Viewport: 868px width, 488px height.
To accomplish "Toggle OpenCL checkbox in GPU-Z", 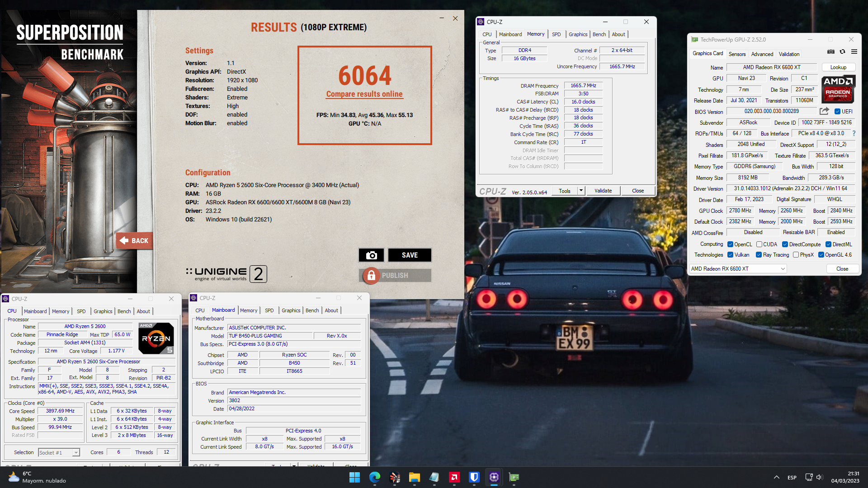I will click(730, 244).
